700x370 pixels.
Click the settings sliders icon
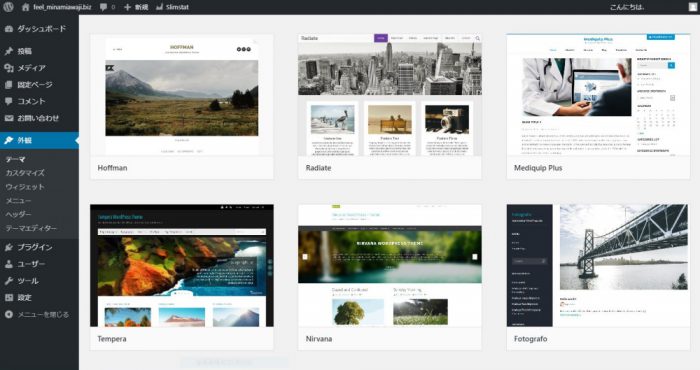point(8,298)
